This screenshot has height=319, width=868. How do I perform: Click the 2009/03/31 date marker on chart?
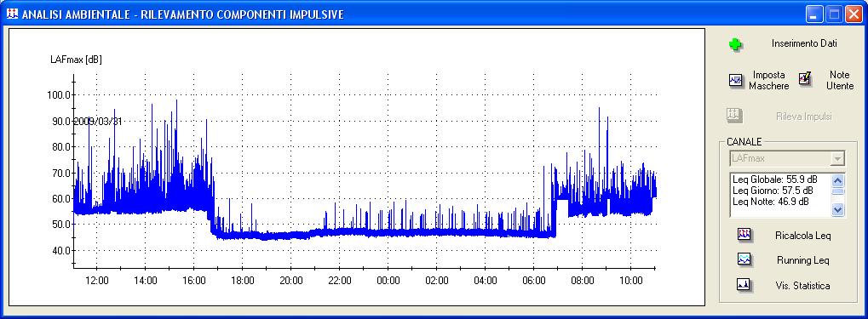(98, 121)
